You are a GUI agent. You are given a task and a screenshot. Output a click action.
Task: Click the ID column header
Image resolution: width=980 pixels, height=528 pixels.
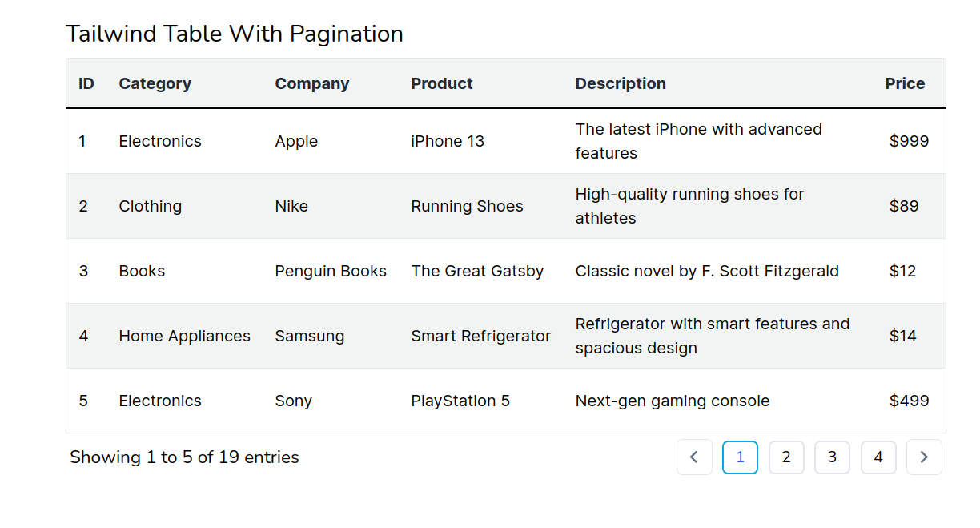[x=86, y=83]
